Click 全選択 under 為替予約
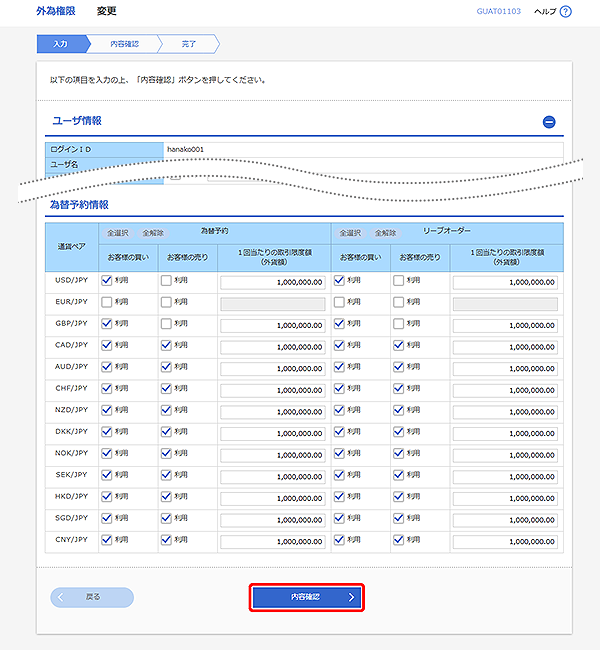600x650 pixels. [118, 233]
